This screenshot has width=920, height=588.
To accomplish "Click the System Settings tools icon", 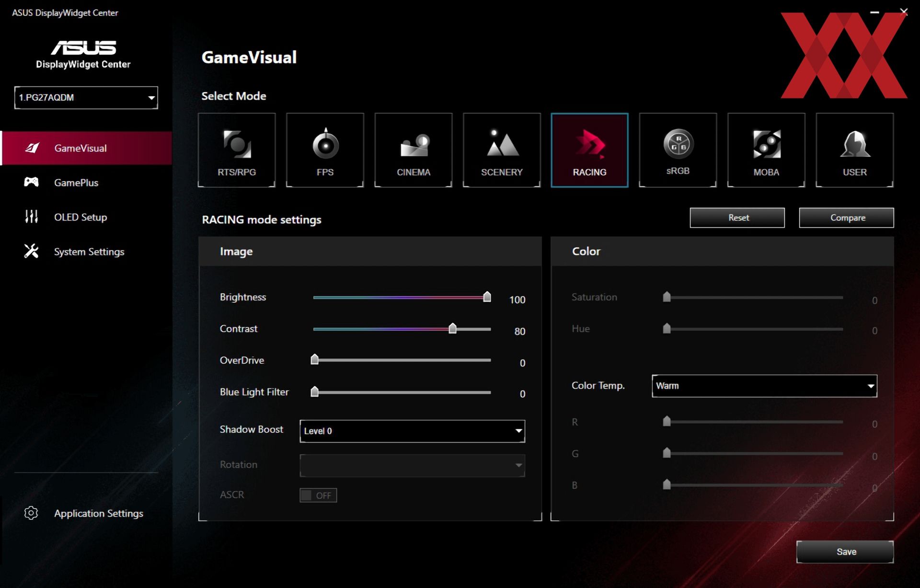I will (32, 251).
